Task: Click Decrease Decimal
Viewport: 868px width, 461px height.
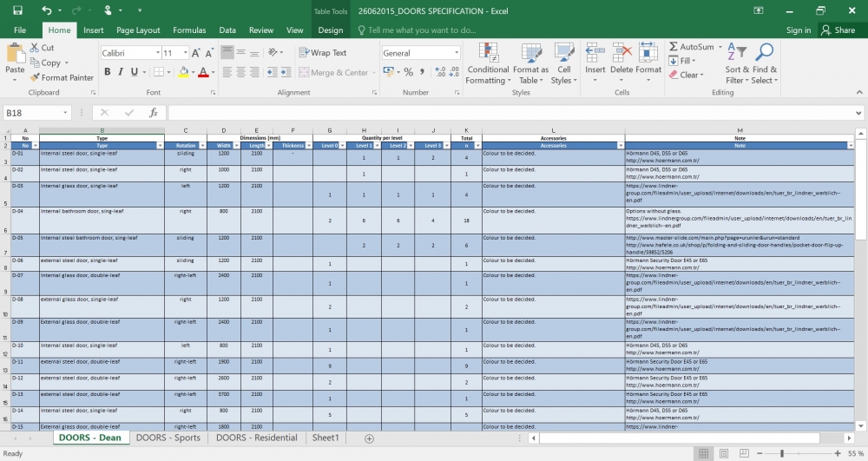Action: [454, 72]
